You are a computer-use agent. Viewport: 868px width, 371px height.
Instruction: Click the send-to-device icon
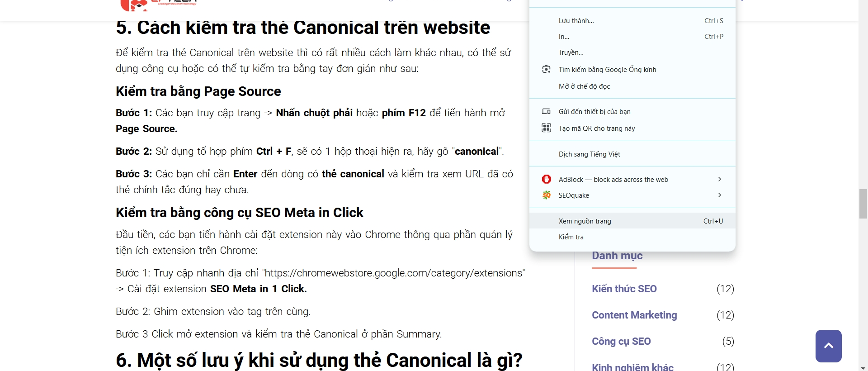click(x=546, y=111)
